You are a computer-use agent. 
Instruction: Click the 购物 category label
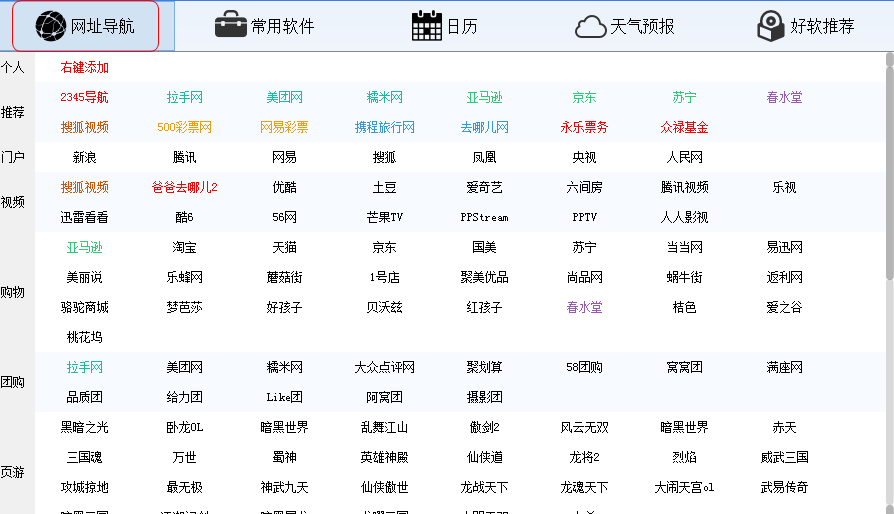pyautogui.click(x=13, y=292)
